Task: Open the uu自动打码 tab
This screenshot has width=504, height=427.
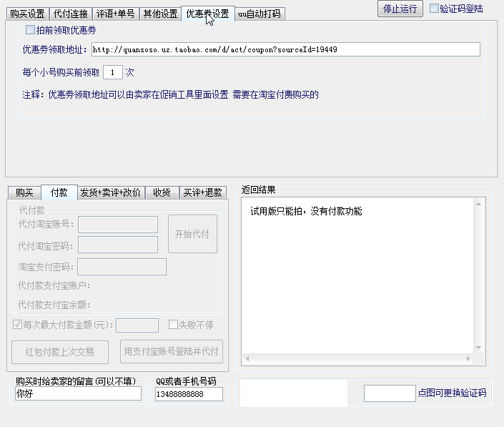Action: 259,14
